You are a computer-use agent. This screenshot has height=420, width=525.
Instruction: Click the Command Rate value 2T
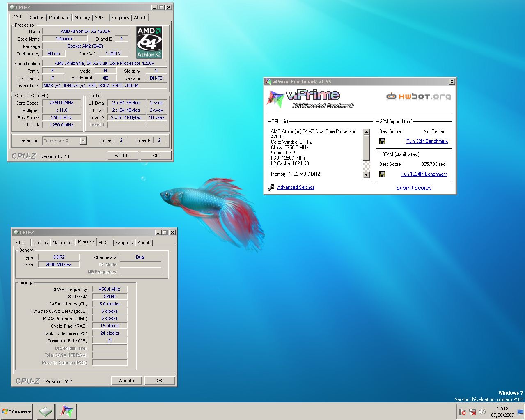click(x=110, y=340)
